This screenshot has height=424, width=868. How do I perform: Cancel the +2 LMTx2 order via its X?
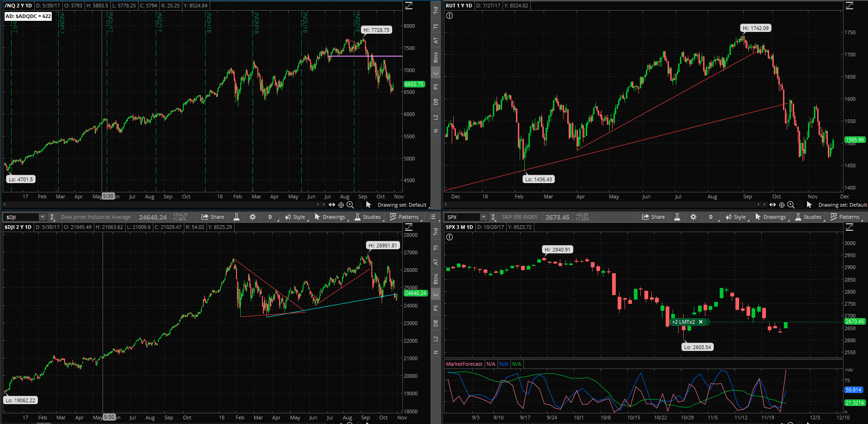coord(701,322)
